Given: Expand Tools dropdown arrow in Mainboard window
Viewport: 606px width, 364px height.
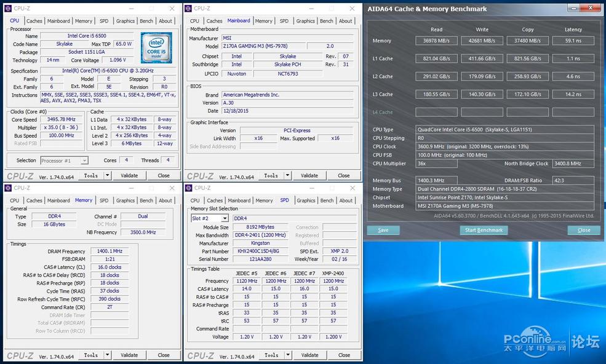Looking at the screenshot, I should click(288, 175).
